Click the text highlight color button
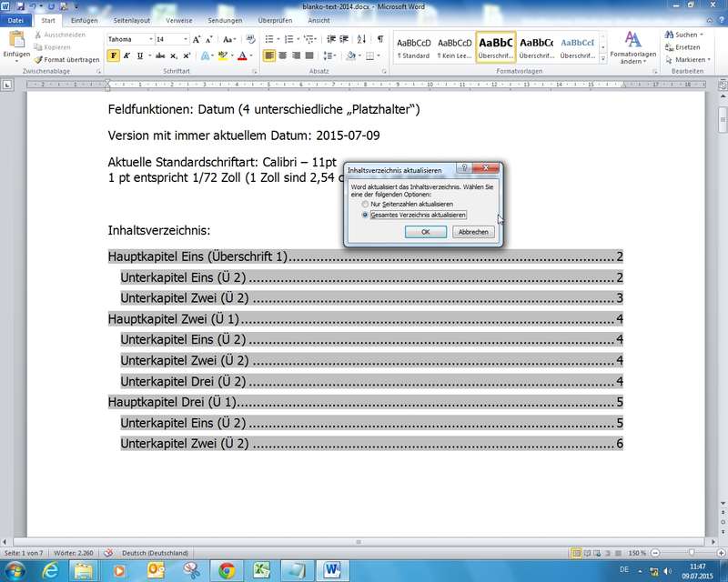This screenshot has height=582, width=728. tap(223, 55)
